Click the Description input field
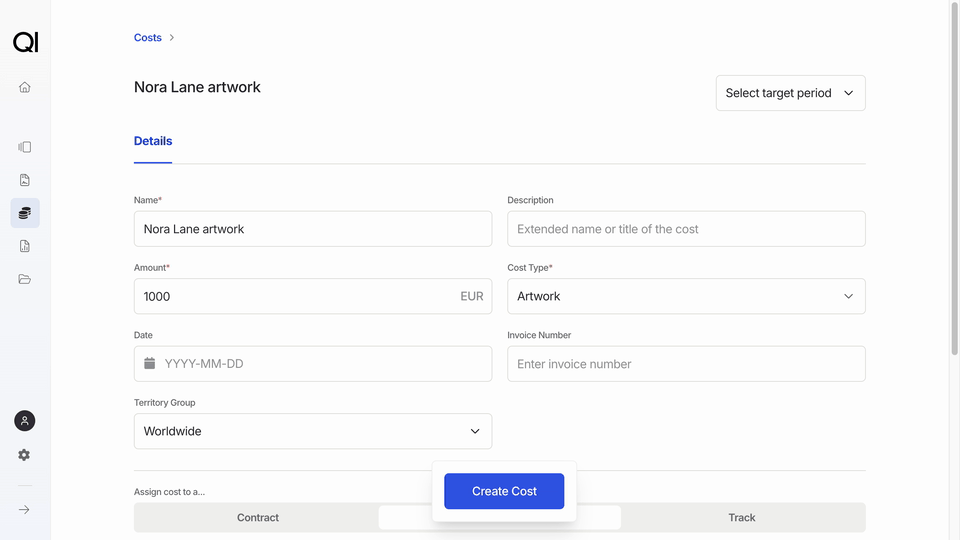Screen dimensions: 960x540 (686, 229)
